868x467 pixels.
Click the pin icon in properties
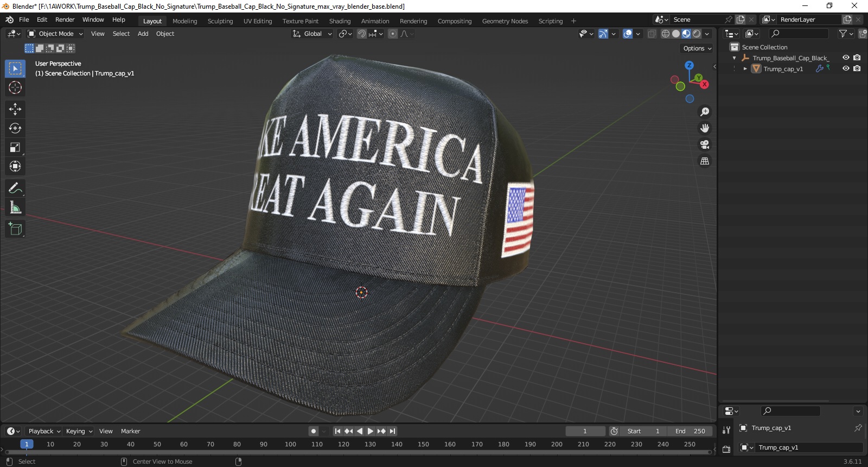coord(858,428)
